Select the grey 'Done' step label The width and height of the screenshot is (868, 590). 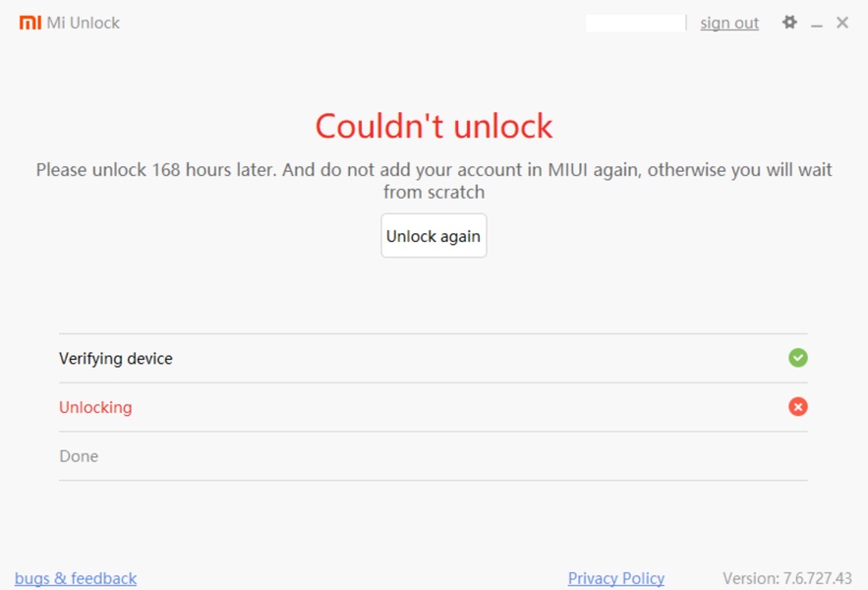click(79, 456)
